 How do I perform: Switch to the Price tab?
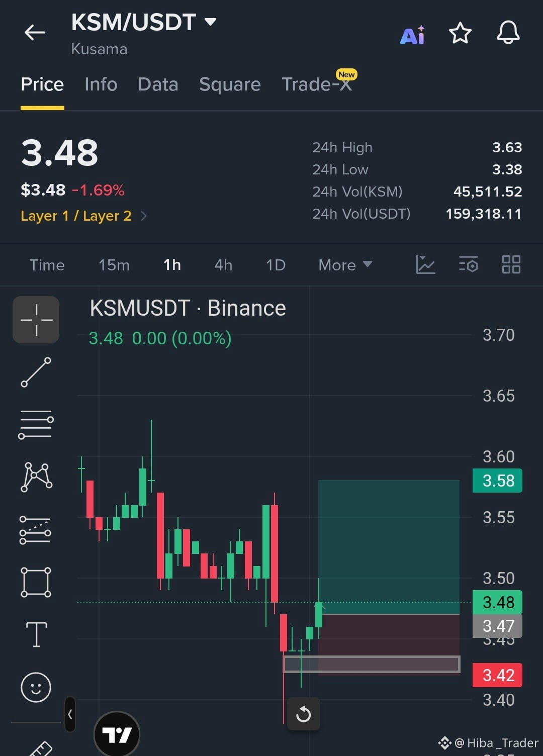tap(42, 84)
